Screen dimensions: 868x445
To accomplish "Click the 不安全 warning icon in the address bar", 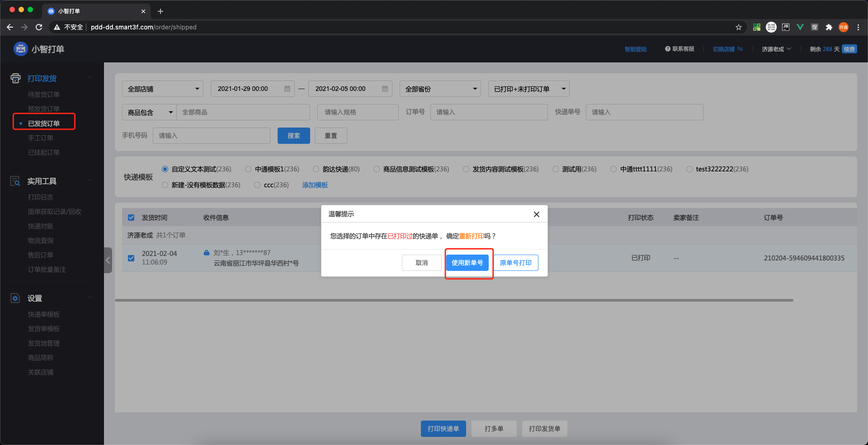I will coord(57,27).
